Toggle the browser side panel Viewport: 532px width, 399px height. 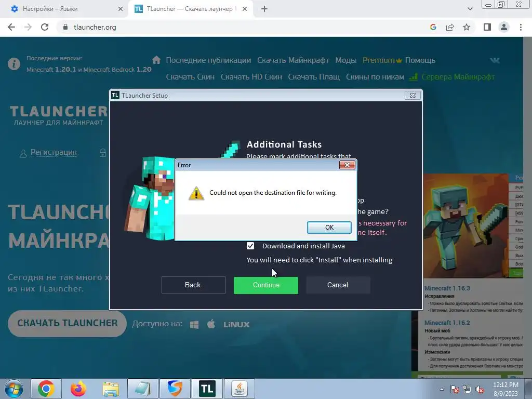tap(487, 27)
